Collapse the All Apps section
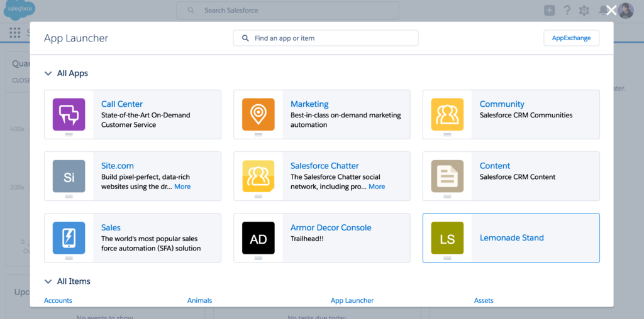The height and width of the screenshot is (319, 644). pos(48,74)
